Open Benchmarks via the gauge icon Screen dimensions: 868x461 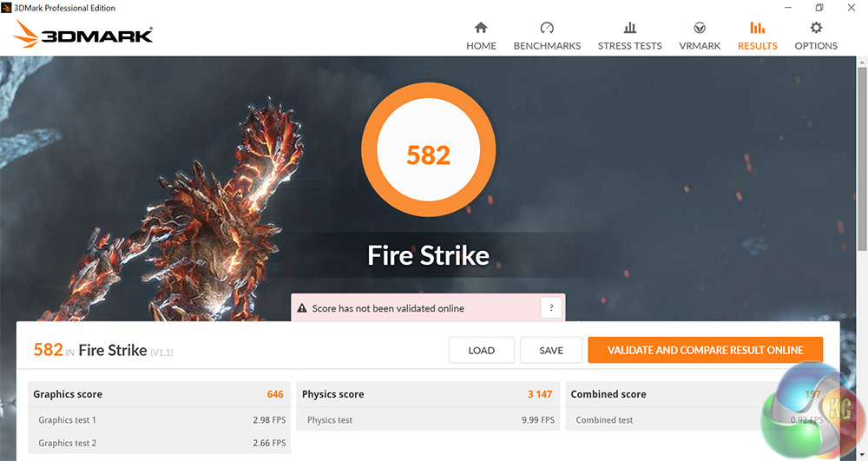pos(547,28)
